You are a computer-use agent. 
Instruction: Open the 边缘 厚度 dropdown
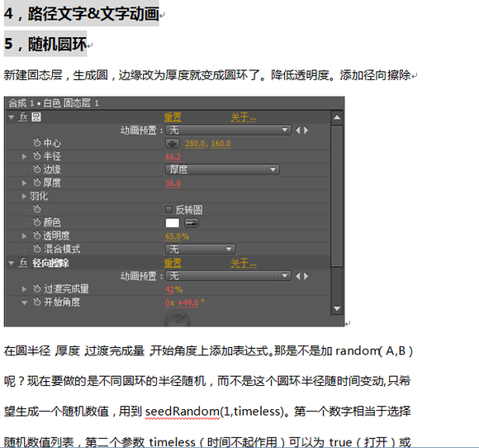222,169
